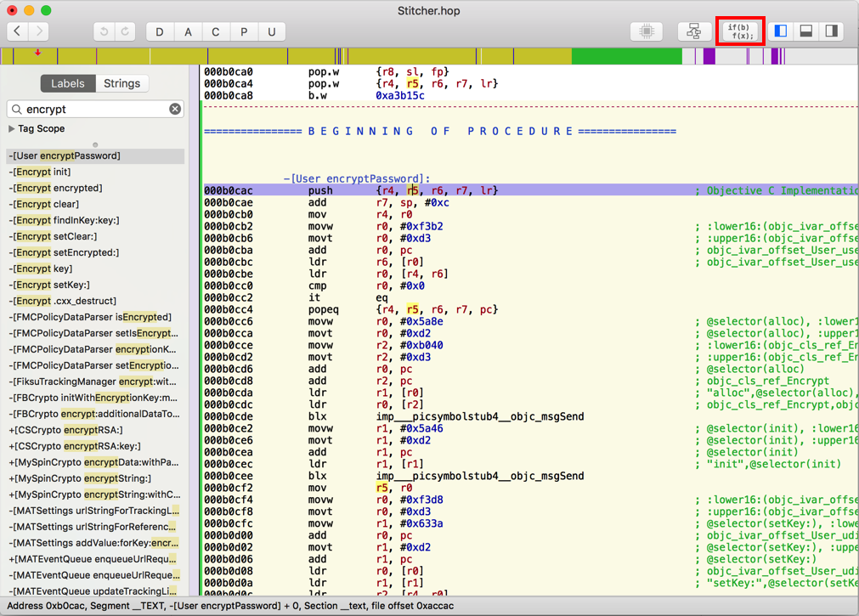Click the magnifier icon in search box
The image size is (859, 616).
[x=16, y=109]
